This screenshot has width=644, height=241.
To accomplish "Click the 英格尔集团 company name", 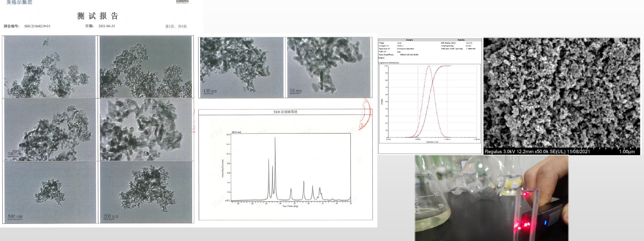I will pos(19,2).
